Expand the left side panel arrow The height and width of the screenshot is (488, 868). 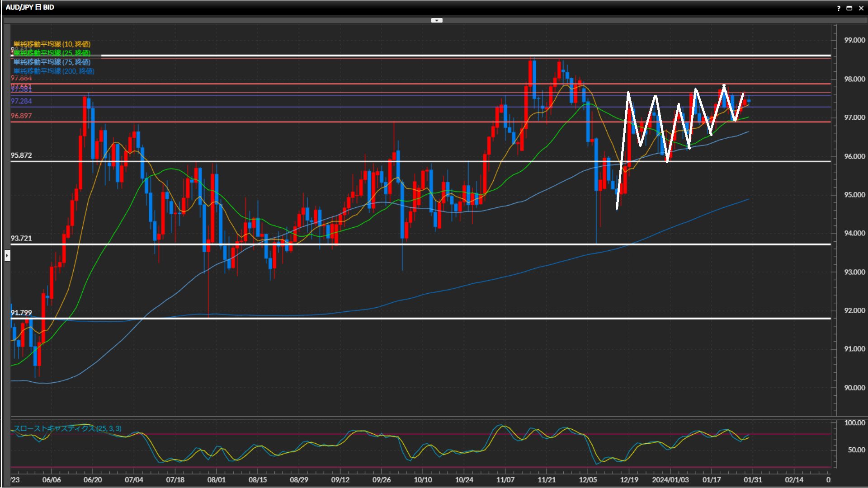pos(7,256)
